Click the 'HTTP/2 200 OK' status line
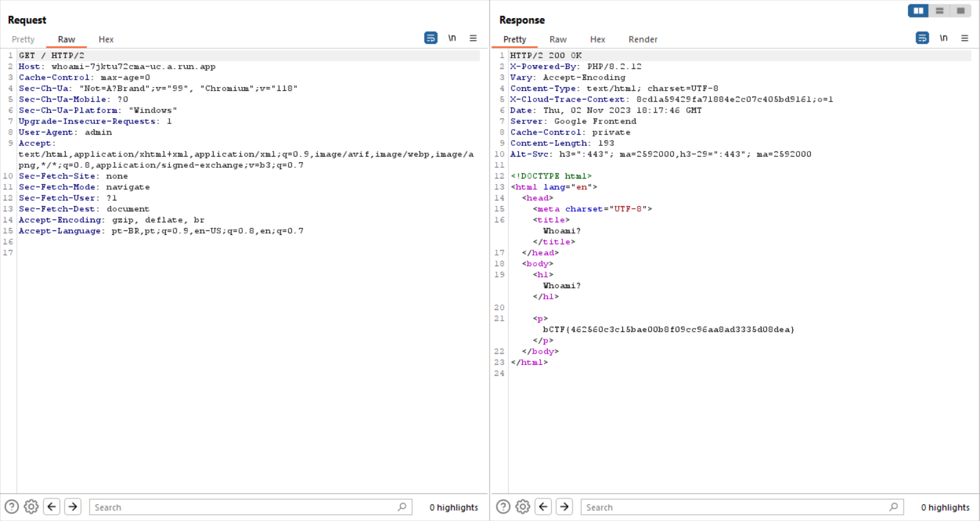Image resolution: width=980 pixels, height=521 pixels. coord(545,56)
